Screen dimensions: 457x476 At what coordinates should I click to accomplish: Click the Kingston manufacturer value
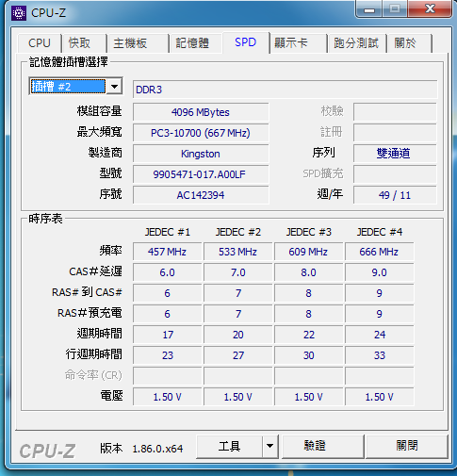tap(201, 154)
